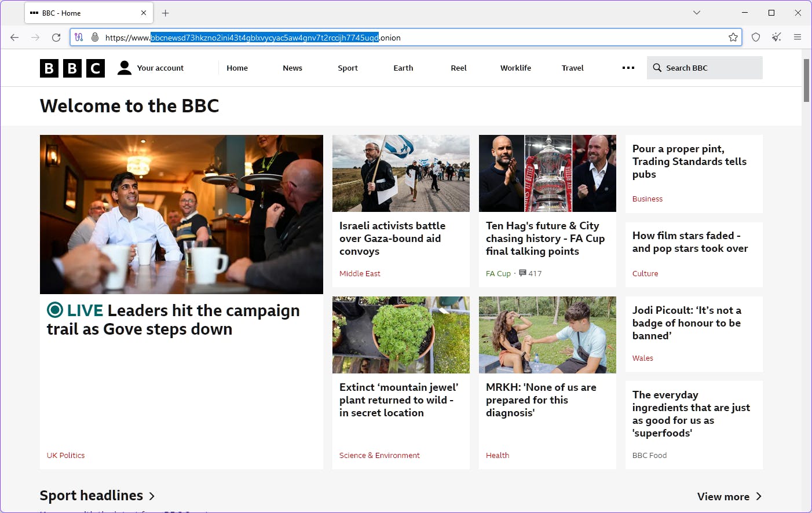
Task: Click the couple in garden image
Action: point(547,335)
